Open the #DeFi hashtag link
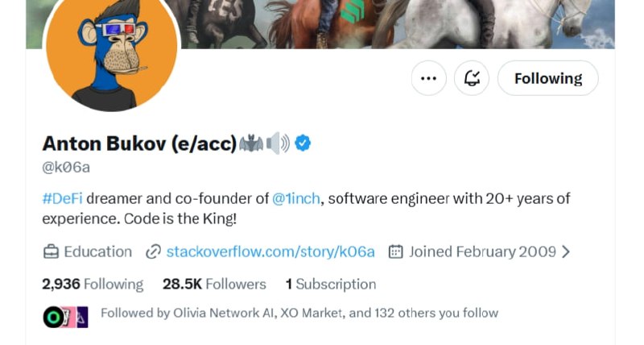 pos(63,198)
